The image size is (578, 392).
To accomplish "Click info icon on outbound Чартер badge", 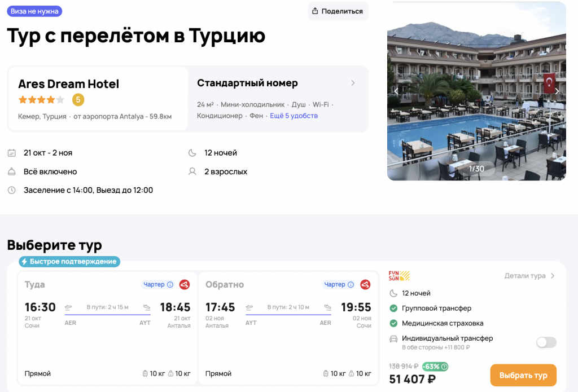I will 170,285.
